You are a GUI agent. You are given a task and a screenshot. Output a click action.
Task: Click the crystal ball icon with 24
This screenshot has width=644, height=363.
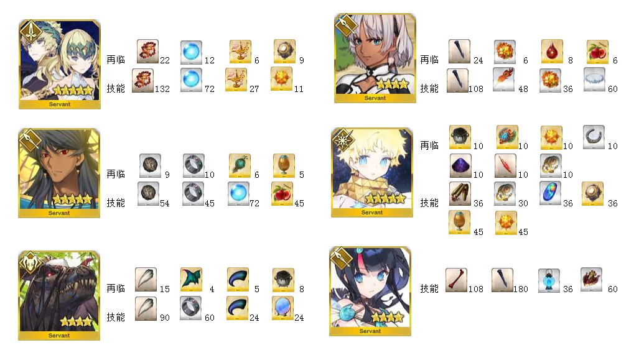pyautogui.click(x=283, y=308)
